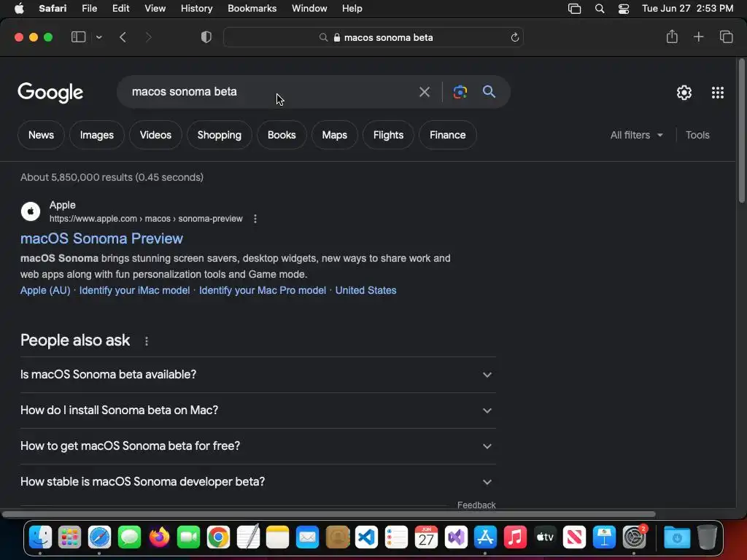Click the Feedback link
This screenshot has height=560, width=747.
pos(476,505)
